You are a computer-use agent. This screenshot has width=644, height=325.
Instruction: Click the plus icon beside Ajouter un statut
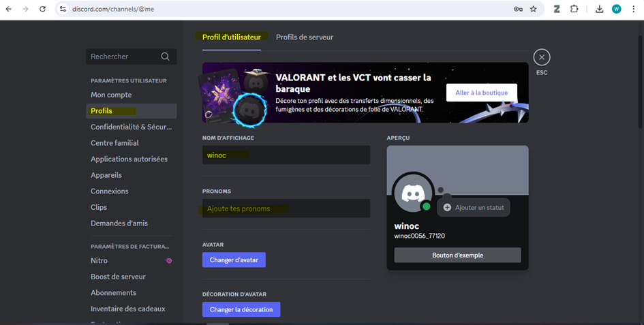pyautogui.click(x=447, y=207)
